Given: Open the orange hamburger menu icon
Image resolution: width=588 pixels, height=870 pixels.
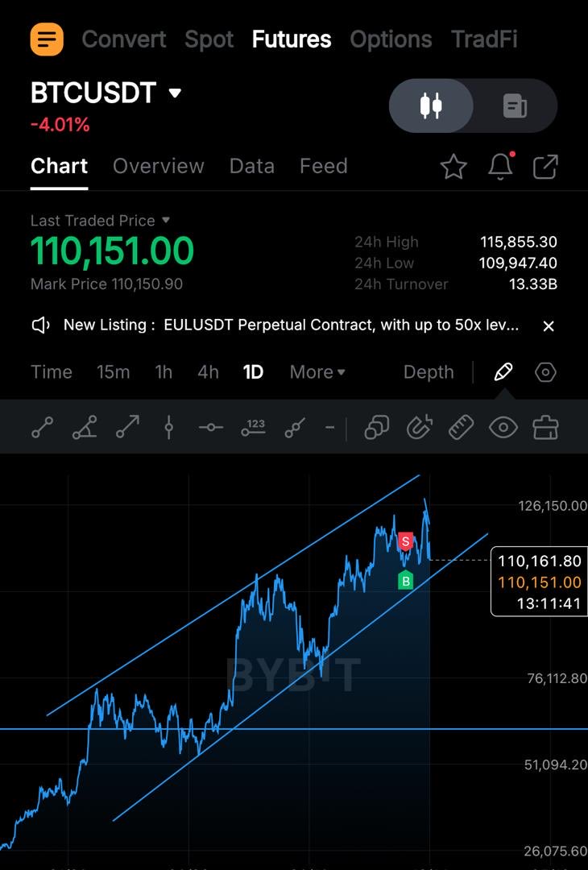Looking at the screenshot, I should 47,39.
